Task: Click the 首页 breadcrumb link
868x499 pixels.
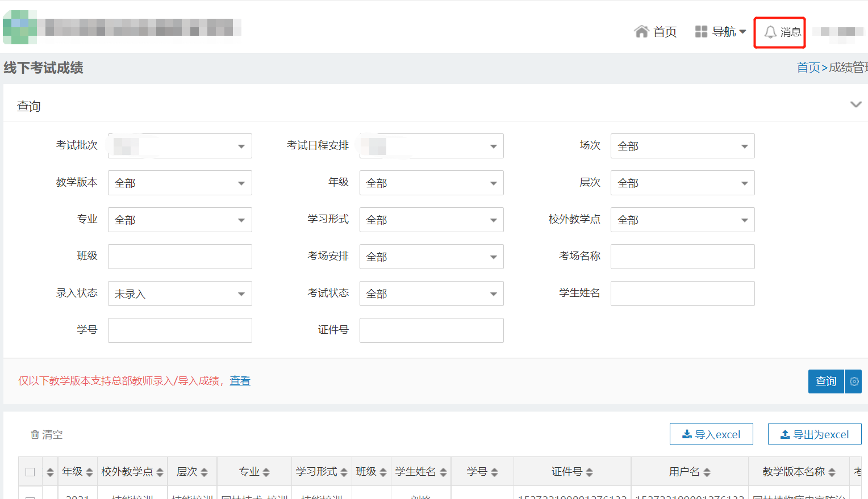Action: (808, 68)
